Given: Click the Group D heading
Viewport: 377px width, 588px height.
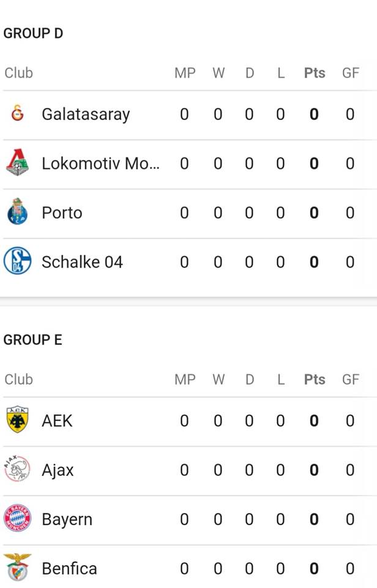Looking at the screenshot, I should click(x=33, y=33).
